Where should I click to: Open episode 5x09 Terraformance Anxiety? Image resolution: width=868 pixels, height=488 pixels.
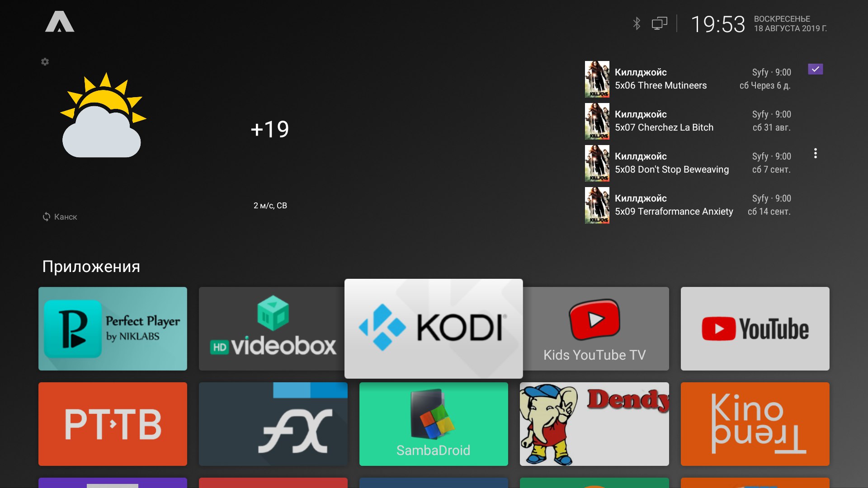(x=688, y=205)
